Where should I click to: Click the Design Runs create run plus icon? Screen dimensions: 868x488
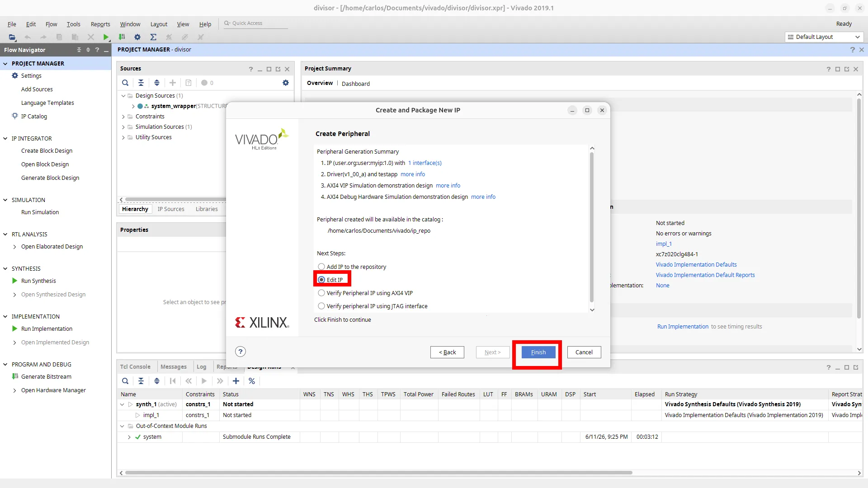coord(236,381)
